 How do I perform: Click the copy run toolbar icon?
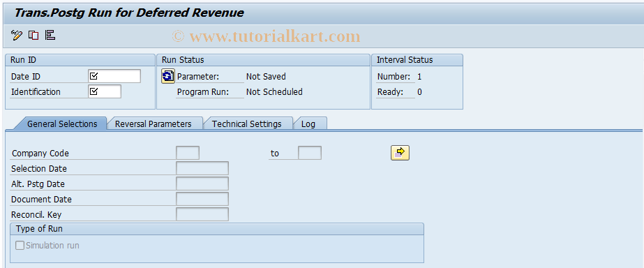coord(33,36)
